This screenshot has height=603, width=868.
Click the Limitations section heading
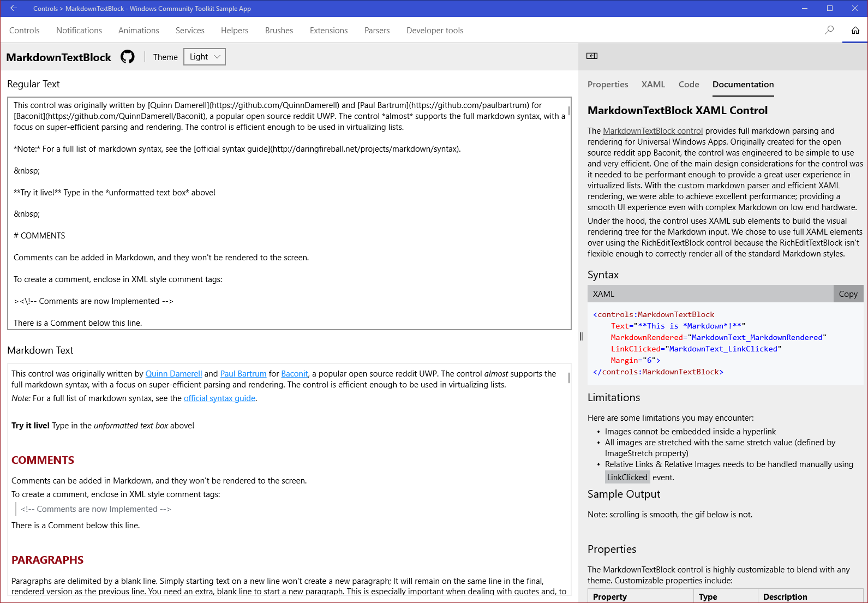[x=614, y=397]
